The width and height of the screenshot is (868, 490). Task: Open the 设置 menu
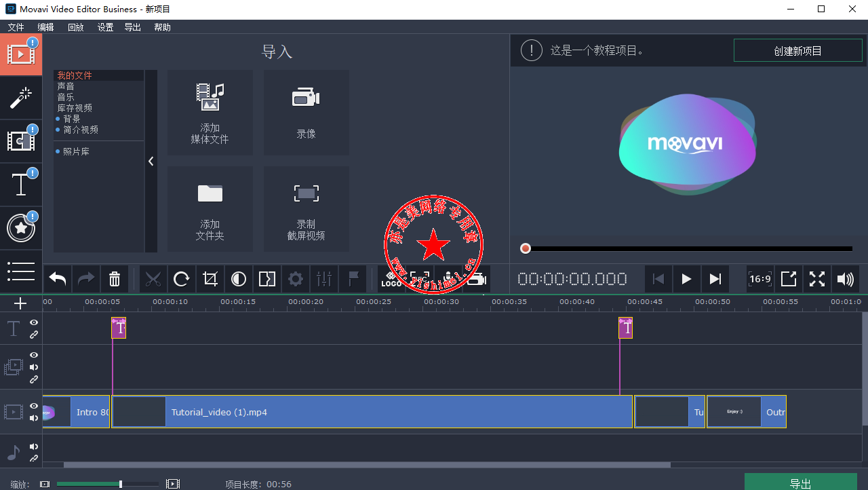pos(105,27)
